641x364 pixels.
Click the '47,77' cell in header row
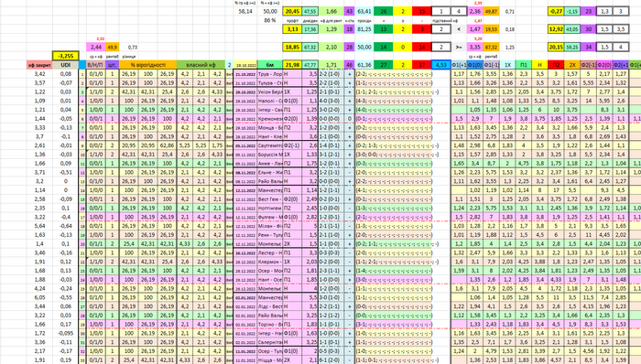click(x=310, y=65)
